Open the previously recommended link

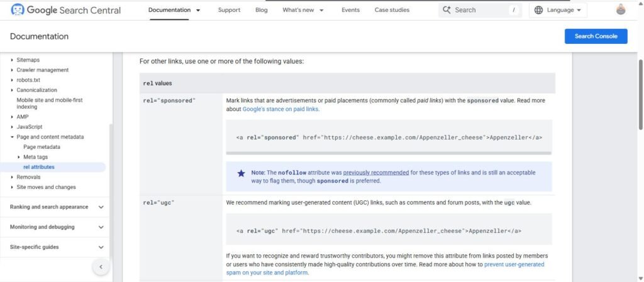376,173
